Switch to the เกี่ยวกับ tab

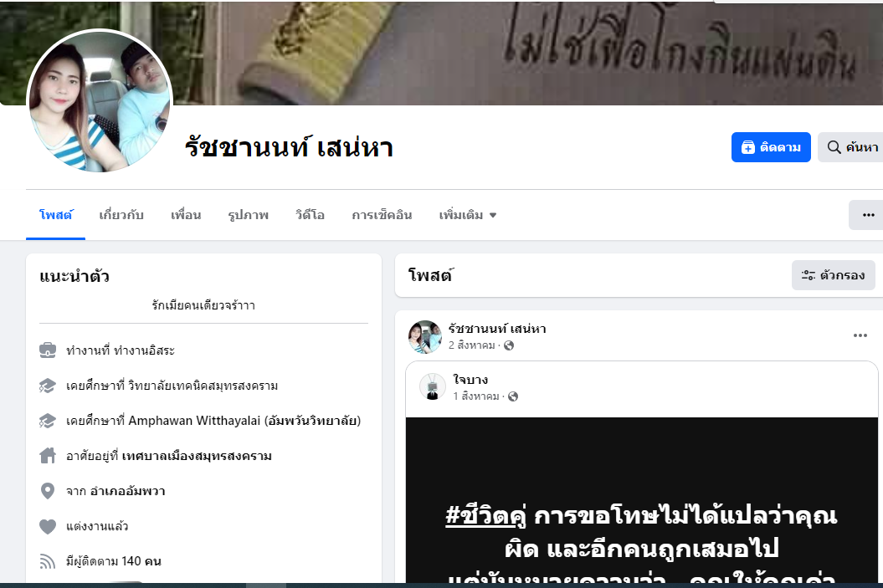(x=121, y=215)
